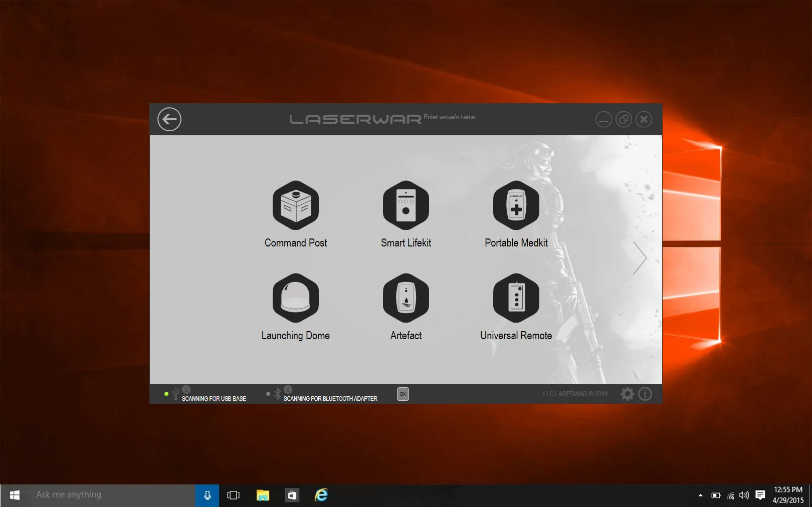Open the Action Center notifications icon
This screenshot has height=507, width=812.
760,495
